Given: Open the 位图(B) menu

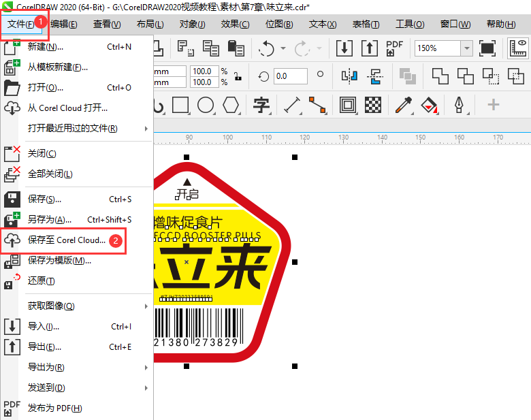Looking at the screenshot, I should [279, 25].
